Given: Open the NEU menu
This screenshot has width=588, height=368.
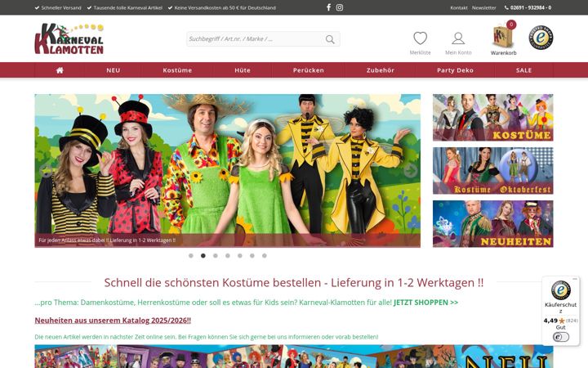Looking at the screenshot, I should tap(113, 70).
